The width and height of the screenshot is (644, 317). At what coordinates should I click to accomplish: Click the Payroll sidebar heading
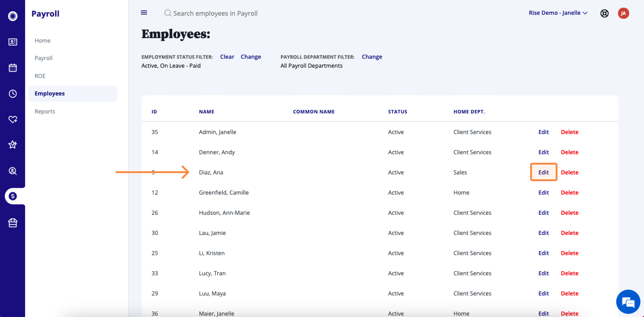point(45,13)
